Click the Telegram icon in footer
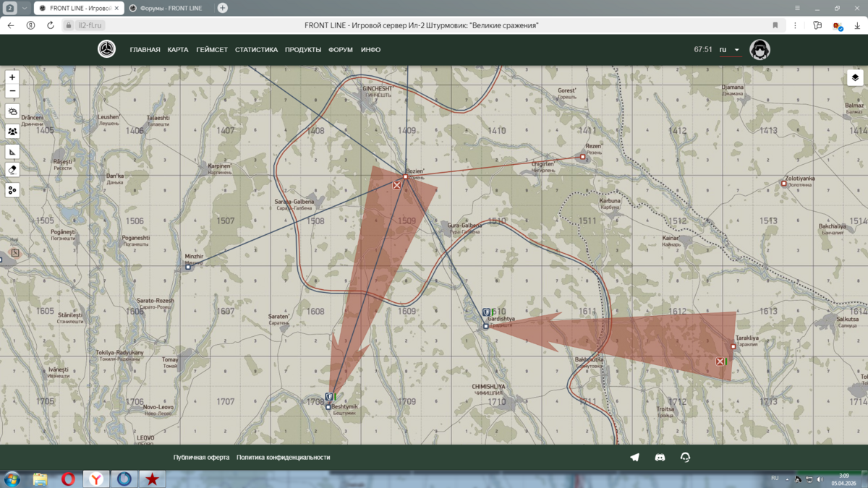The height and width of the screenshot is (488, 868). (634, 457)
